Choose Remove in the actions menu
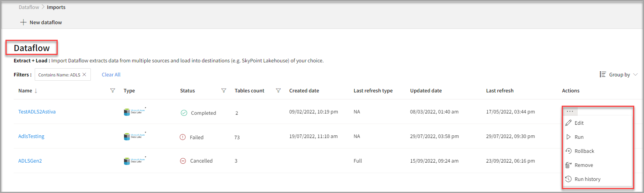644x193 pixels. (x=584, y=165)
